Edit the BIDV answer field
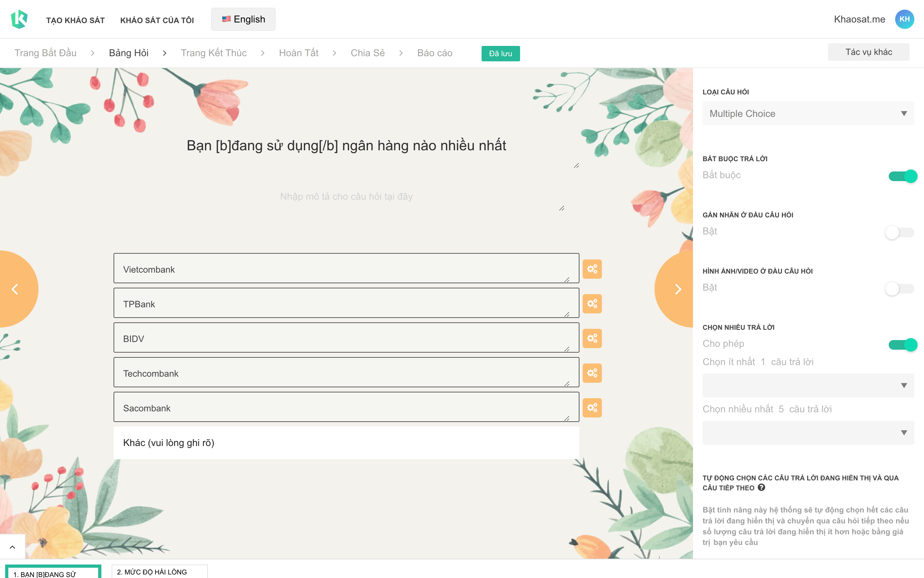 tap(346, 337)
